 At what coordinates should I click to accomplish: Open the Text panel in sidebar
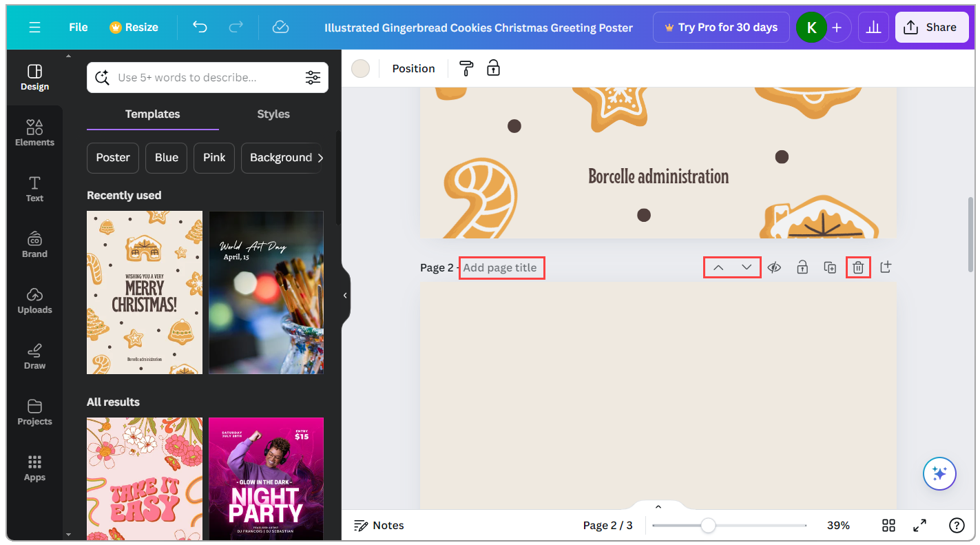(x=34, y=187)
